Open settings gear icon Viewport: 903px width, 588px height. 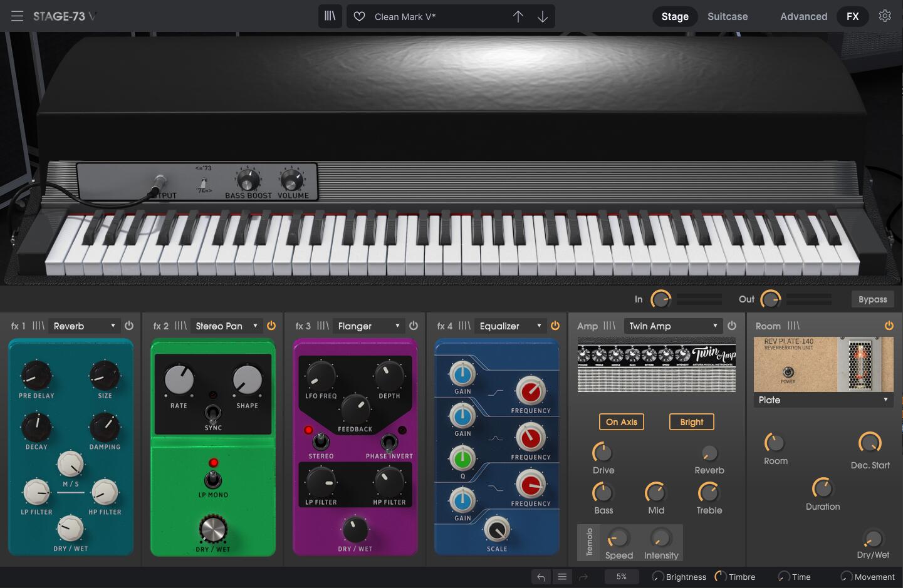(x=885, y=16)
